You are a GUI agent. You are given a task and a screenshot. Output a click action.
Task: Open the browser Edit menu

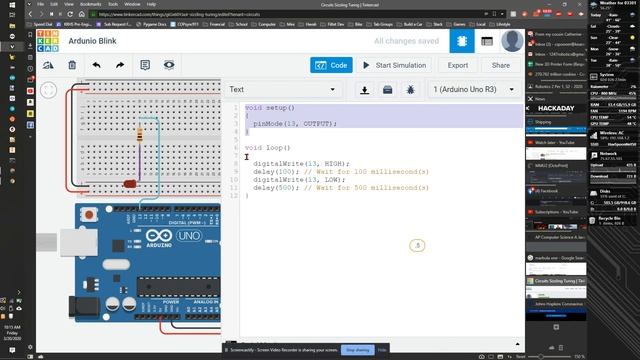pyautogui.click(x=54, y=4)
